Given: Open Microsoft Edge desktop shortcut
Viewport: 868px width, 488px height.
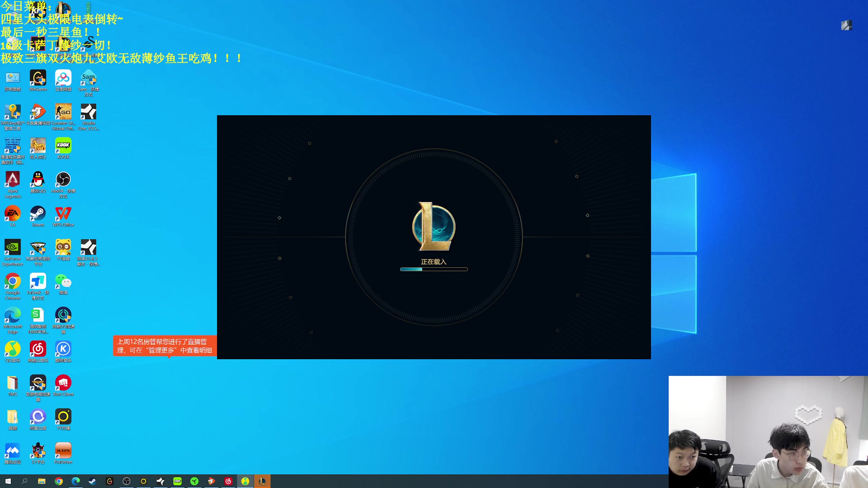Looking at the screenshot, I should (13, 321).
